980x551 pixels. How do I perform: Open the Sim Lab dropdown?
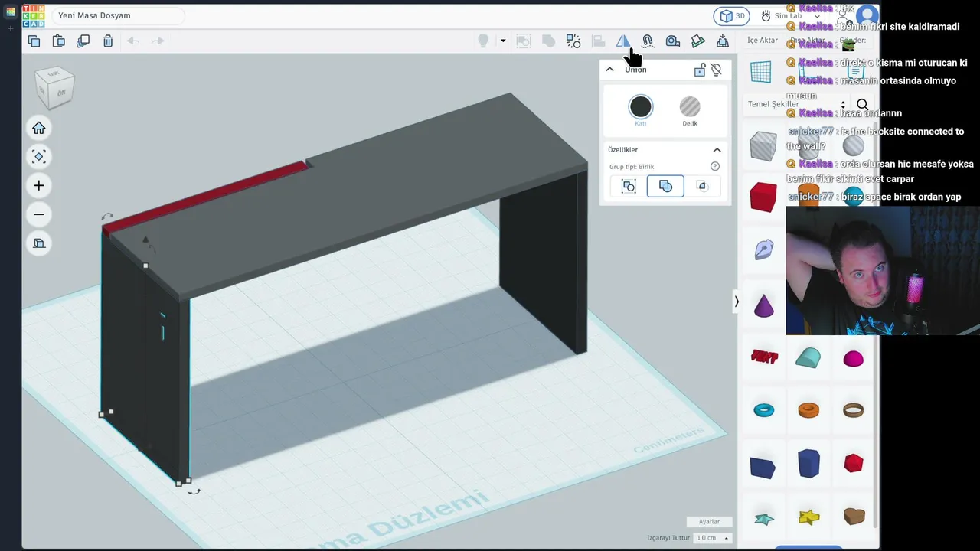click(x=790, y=16)
